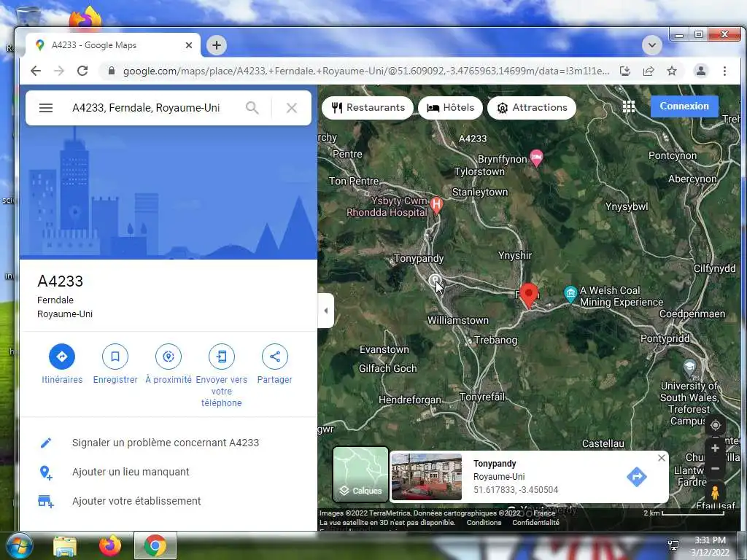747x560 pixels.
Task: Open the Google Maps hamburger menu
Action: [46, 108]
